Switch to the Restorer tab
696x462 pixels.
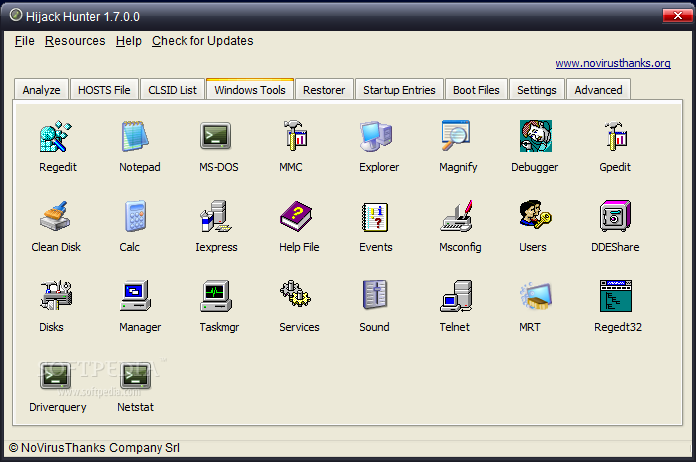tap(324, 90)
